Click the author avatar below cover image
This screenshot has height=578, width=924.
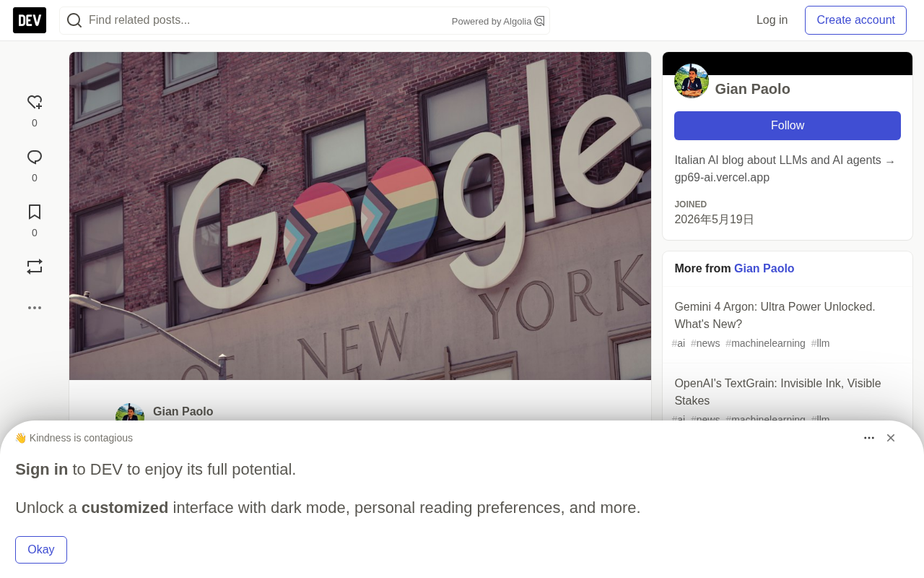tap(130, 413)
